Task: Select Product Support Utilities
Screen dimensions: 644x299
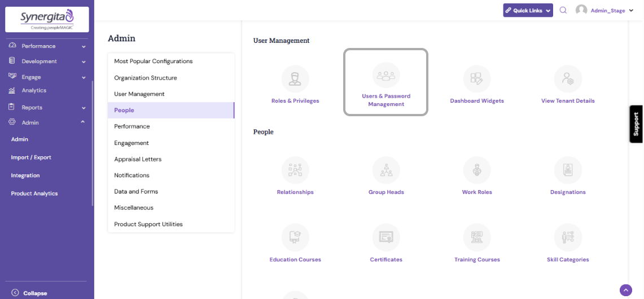Action: pos(171,225)
